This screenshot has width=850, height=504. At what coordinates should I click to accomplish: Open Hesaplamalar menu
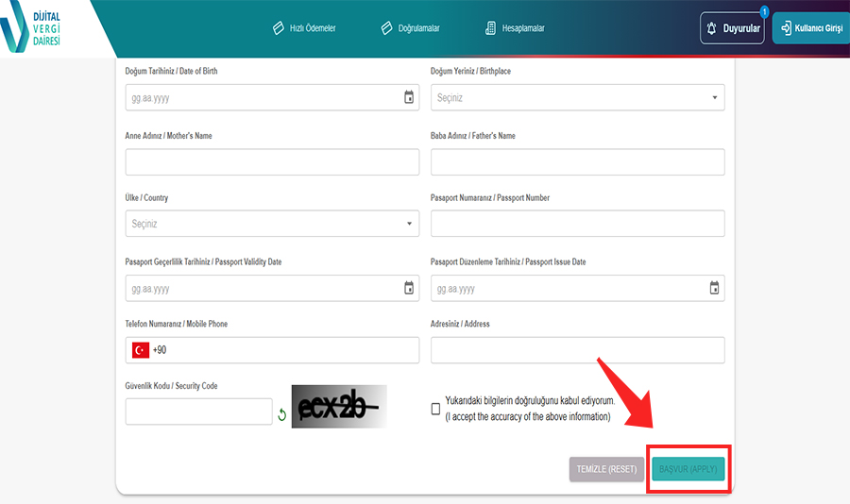[x=515, y=28]
